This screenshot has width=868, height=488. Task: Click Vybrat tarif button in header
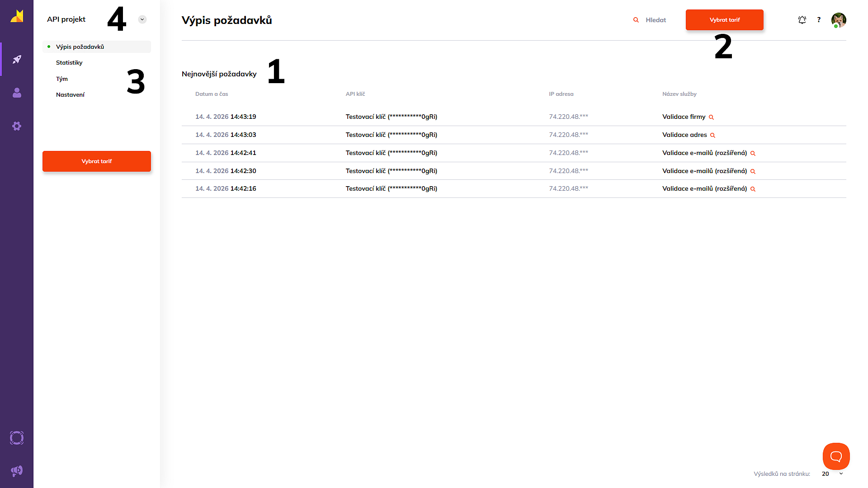coord(724,20)
